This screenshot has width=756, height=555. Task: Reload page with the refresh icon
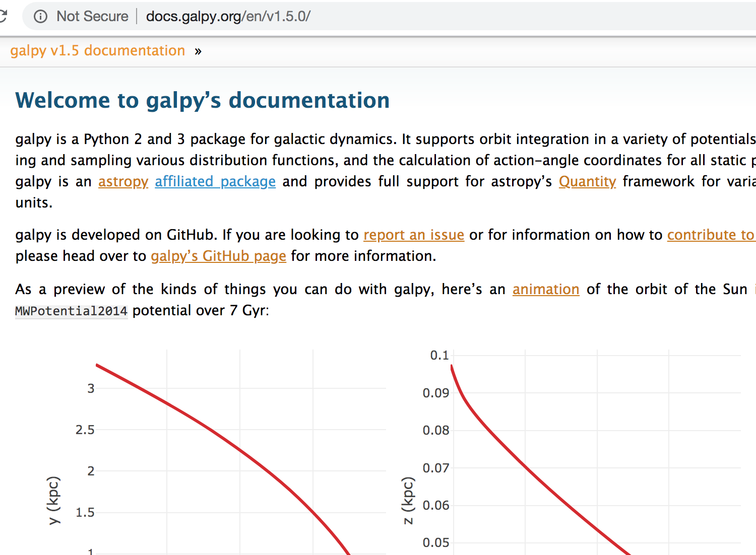(x=3, y=16)
